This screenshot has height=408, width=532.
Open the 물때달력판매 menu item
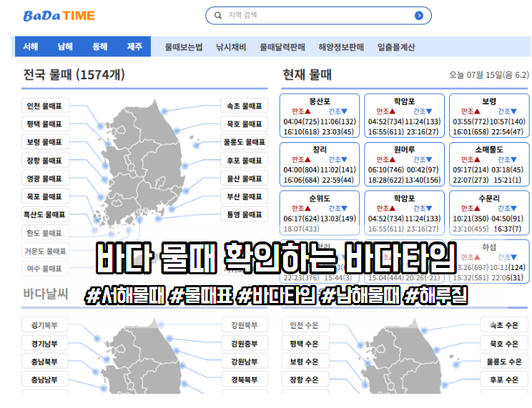(282, 47)
